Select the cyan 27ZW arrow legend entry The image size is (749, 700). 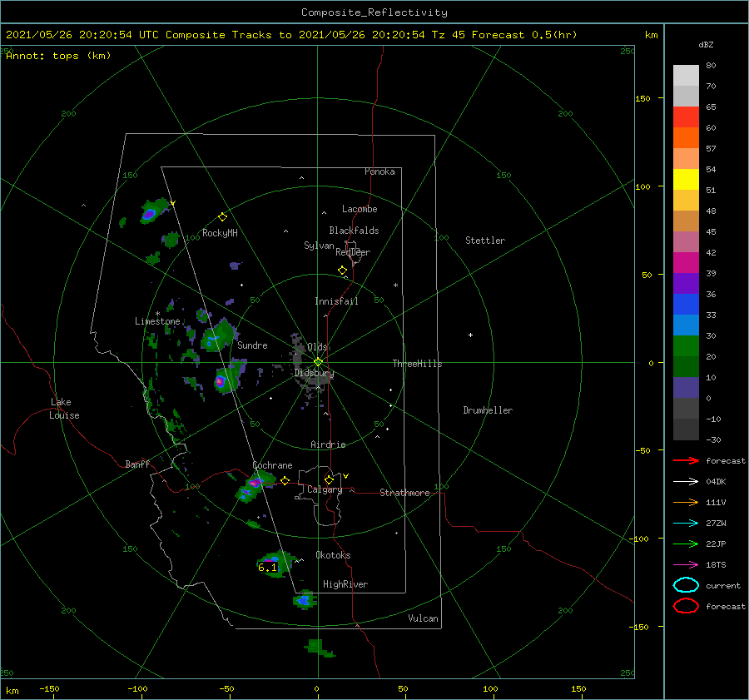(686, 524)
